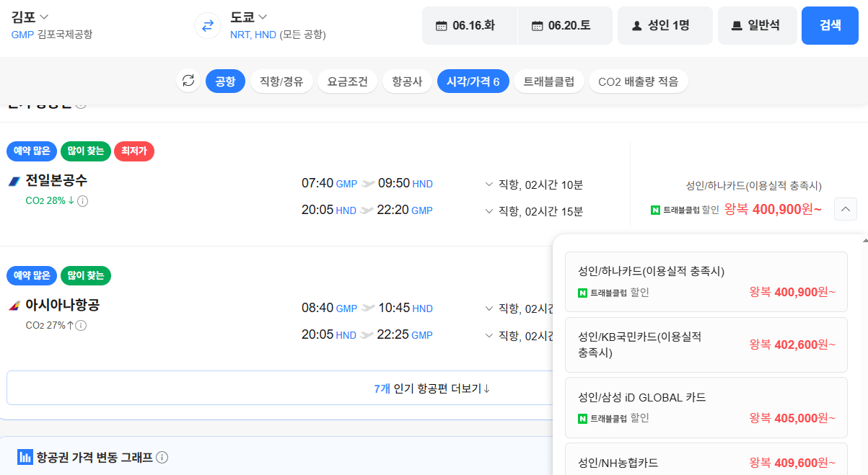The height and width of the screenshot is (475, 868).
Task: Open the 도쿄 arrival city dropdown
Action: (x=245, y=16)
